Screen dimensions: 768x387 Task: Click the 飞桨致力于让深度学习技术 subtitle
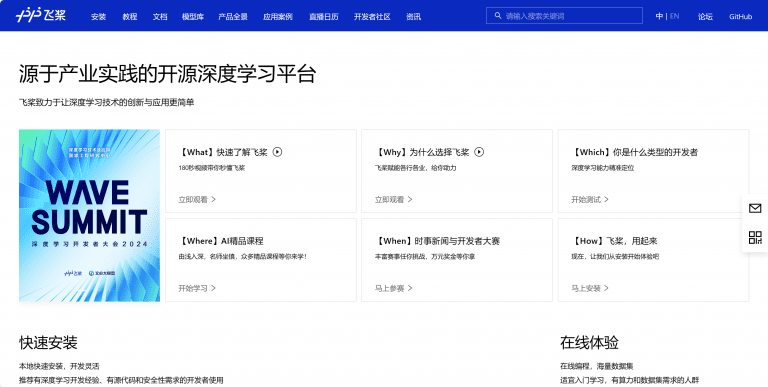point(107,102)
